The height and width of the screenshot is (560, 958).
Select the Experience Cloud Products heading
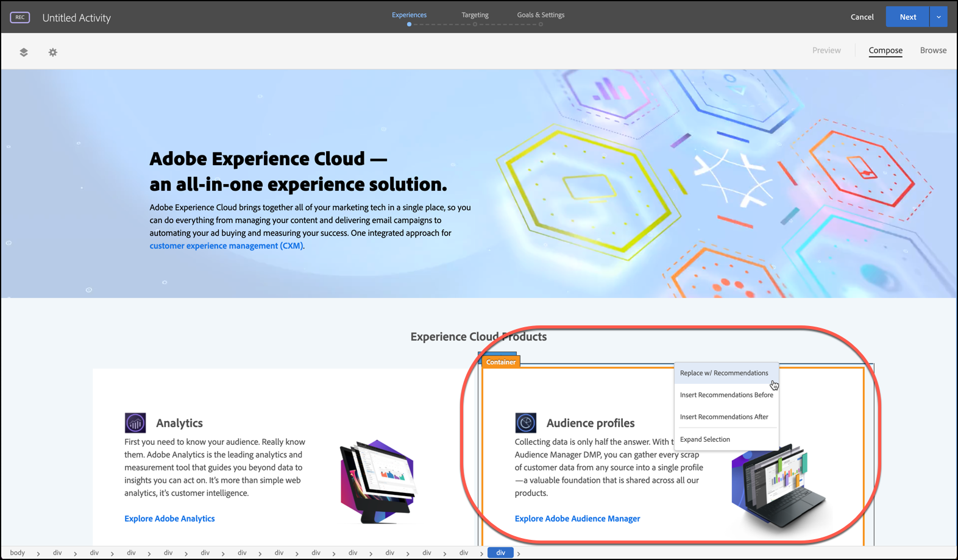tap(478, 336)
